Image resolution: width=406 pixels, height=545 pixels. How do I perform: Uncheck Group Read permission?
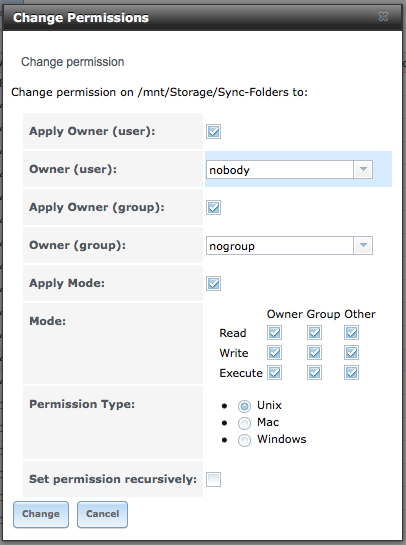pyautogui.click(x=315, y=333)
